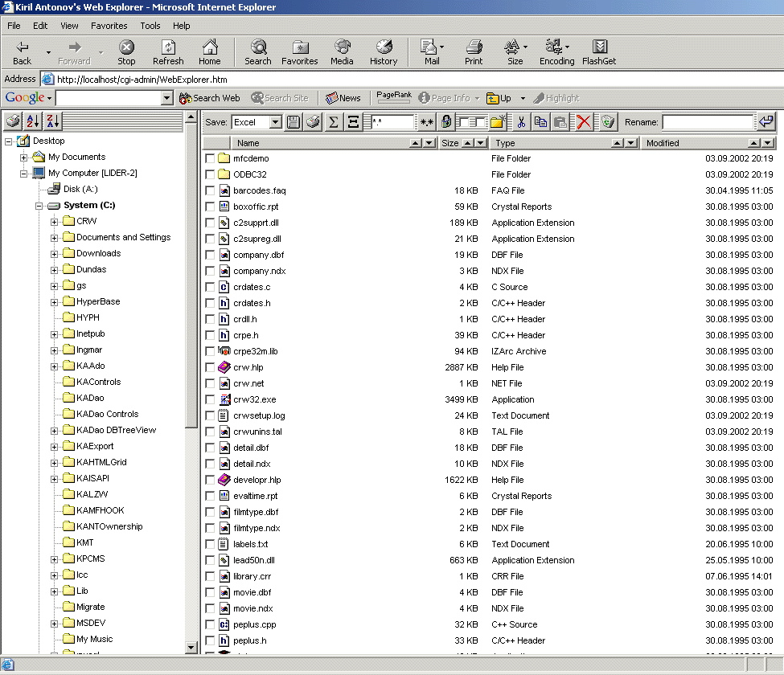Click the red X delete icon

click(584, 122)
